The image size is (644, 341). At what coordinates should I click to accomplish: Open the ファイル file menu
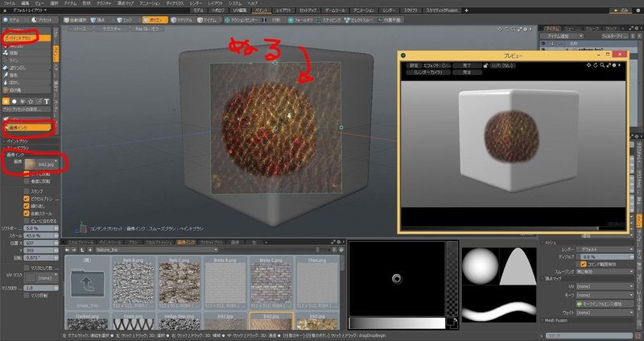point(9,3)
